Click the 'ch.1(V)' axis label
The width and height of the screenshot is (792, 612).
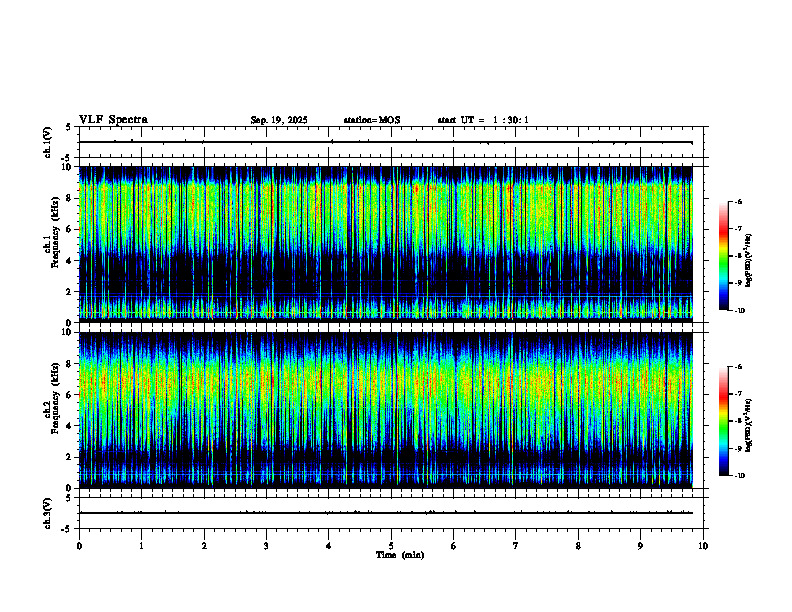pos(47,142)
